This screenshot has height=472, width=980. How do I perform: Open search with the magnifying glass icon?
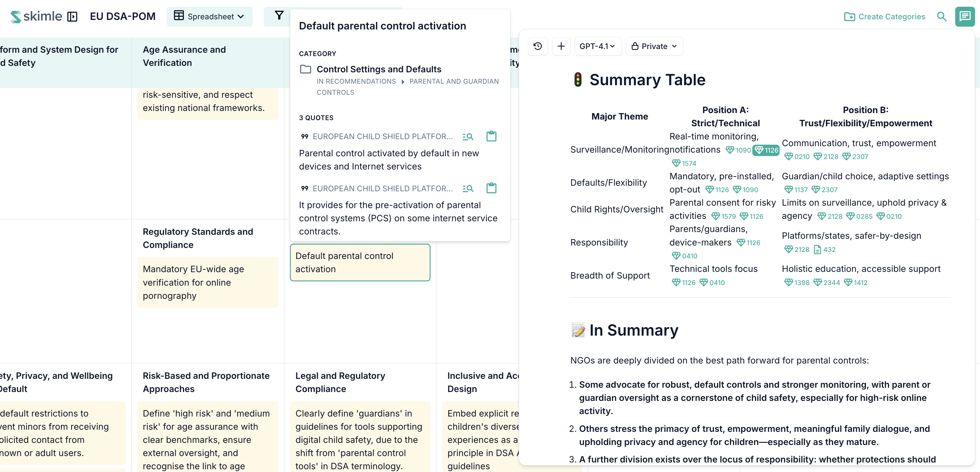pyautogui.click(x=942, y=16)
